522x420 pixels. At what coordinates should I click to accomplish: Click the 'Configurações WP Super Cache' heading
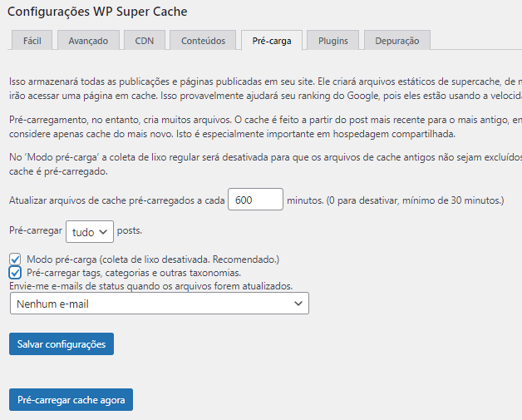[97, 12]
